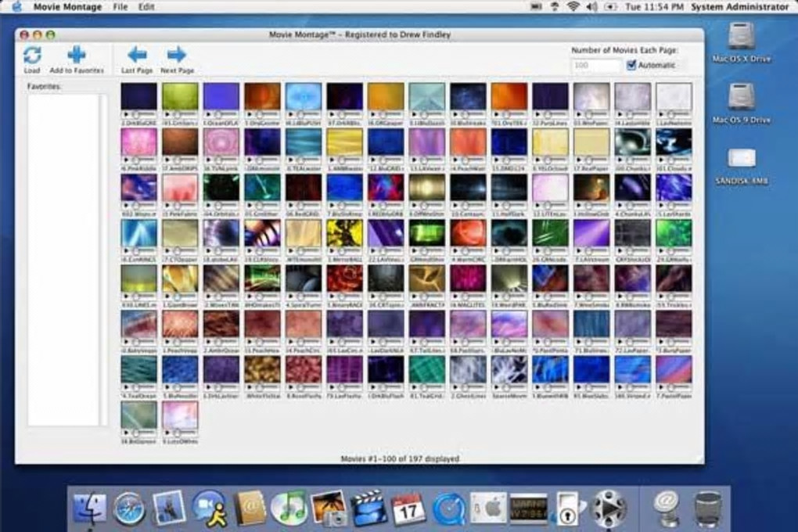798x532 pixels.
Task: Select the RedGRID movie thumbnail
Action: pyautogui.click(x=304, y=187)
